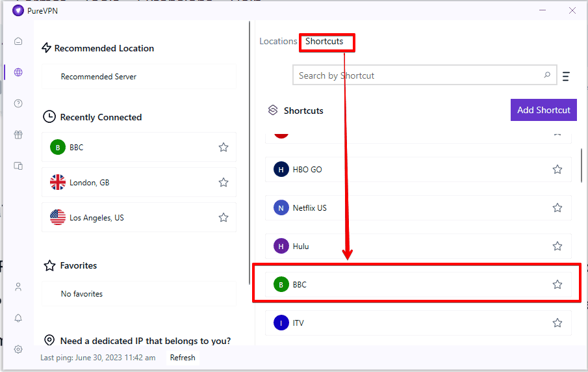This screenshot has width=588, height=372.
Task: Select the globe Locations sidebar icon
Action: pyautogui.click(x=18, y=72)
